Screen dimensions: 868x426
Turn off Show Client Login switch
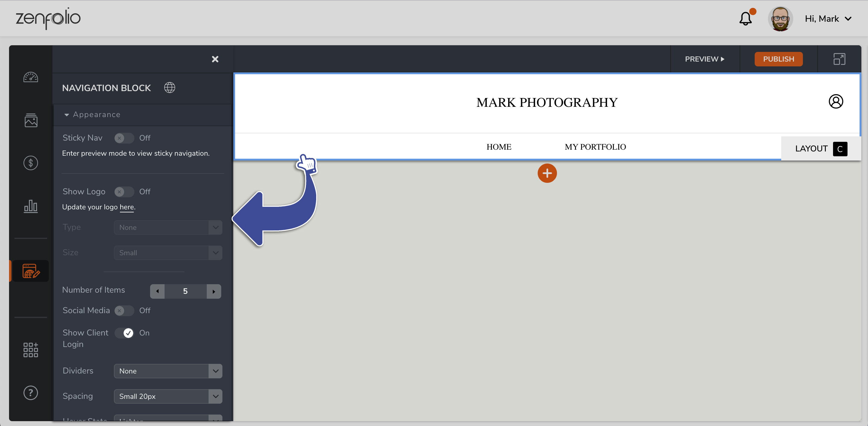pyautogui.click(x=124, y=333)
